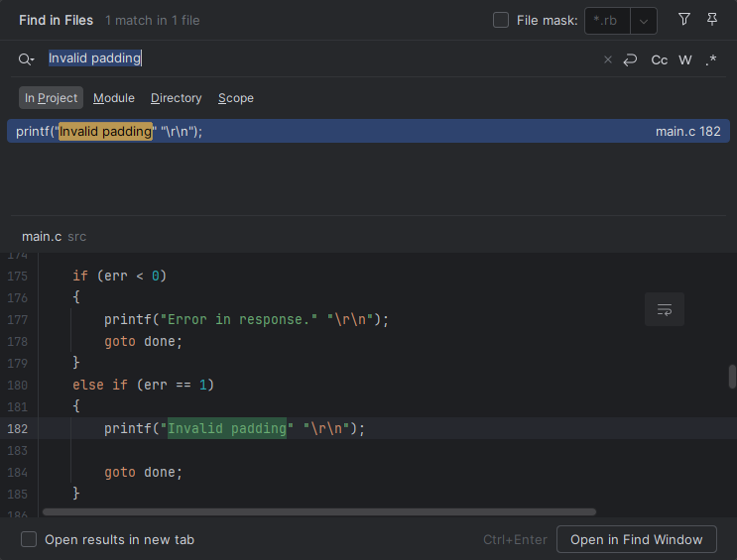737x560 pixels.
Task: Toggle Match Case (Cc) option
Action: [x=659, y=59]
